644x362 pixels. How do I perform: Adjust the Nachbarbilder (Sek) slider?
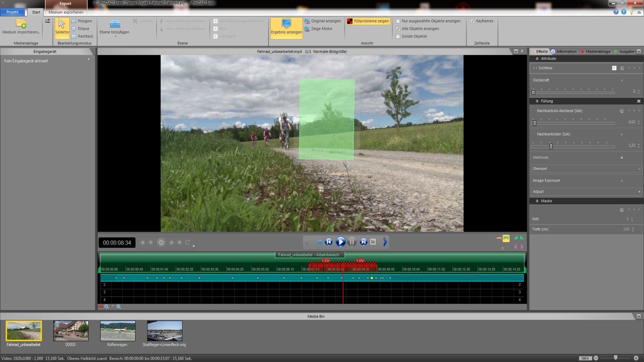(x=551, y=146)
